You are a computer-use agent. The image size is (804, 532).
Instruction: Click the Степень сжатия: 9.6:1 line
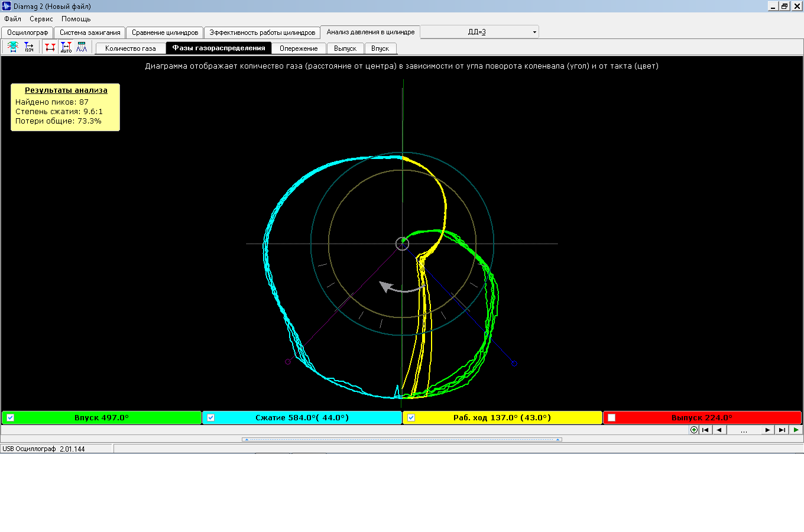[59, 112]
